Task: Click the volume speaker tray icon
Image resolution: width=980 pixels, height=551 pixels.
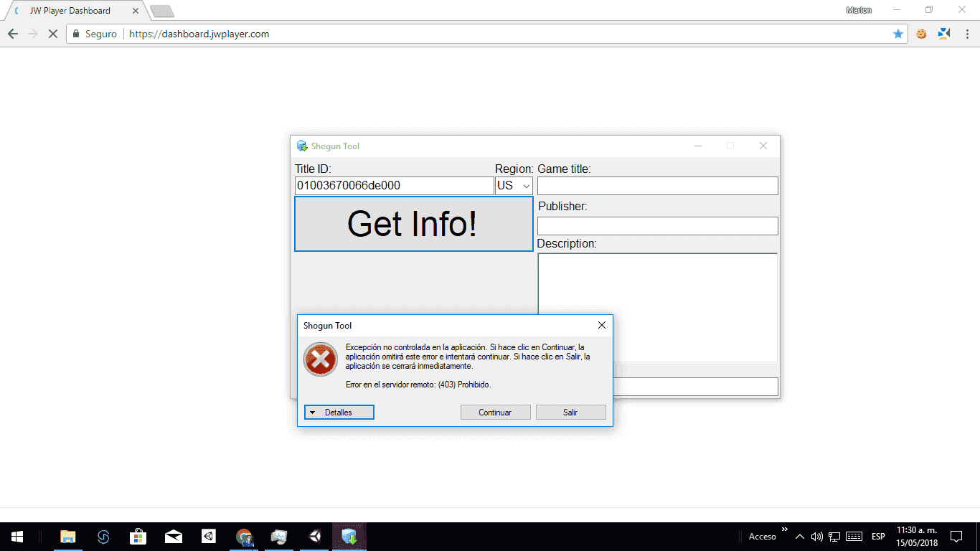Action: (x=817, y=537)
